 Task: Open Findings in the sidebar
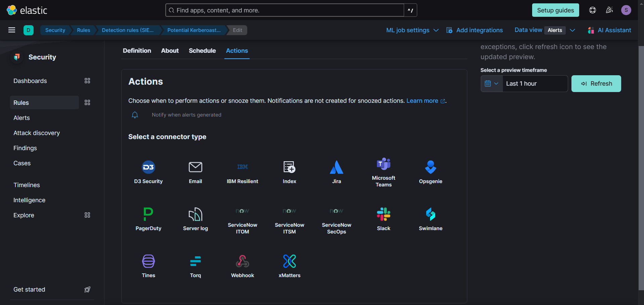click(x=25, y=148)
